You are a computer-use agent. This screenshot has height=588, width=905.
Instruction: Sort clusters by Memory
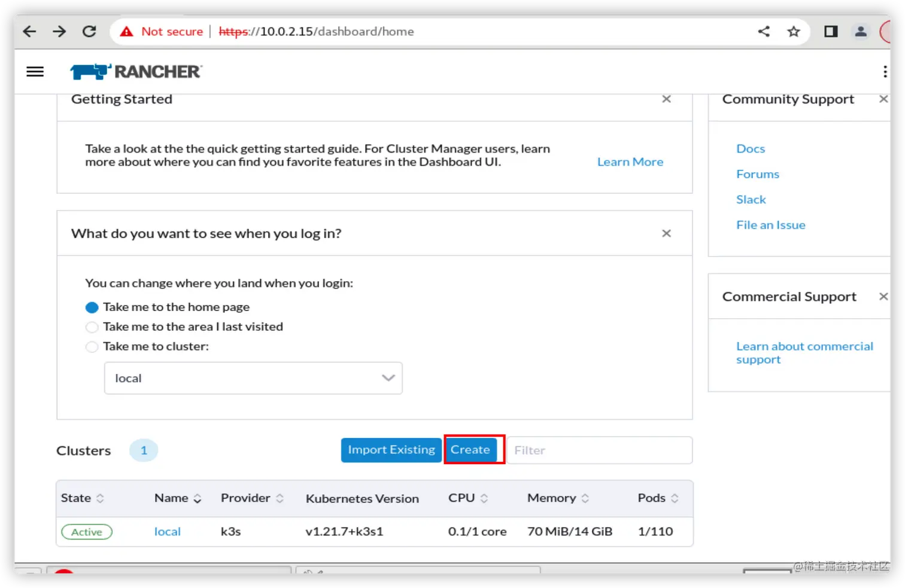pyautogui.click(x=558, y=498)
